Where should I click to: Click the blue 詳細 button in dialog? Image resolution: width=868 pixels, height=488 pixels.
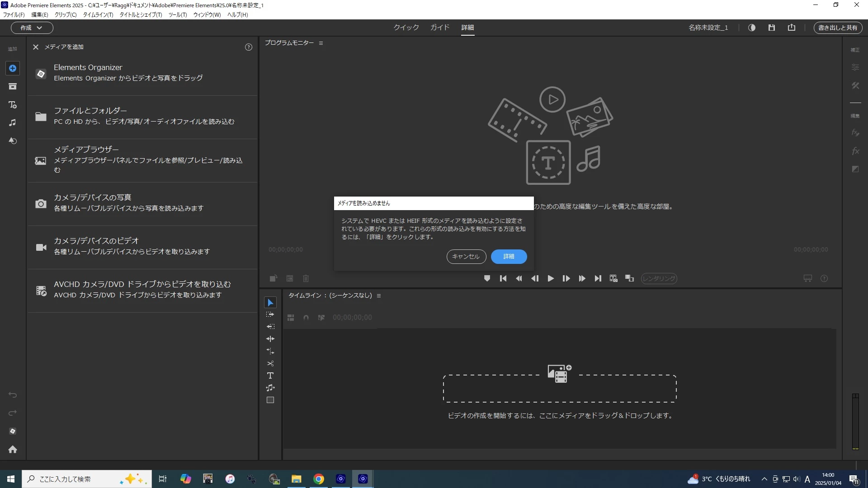[x=509, y=256]
